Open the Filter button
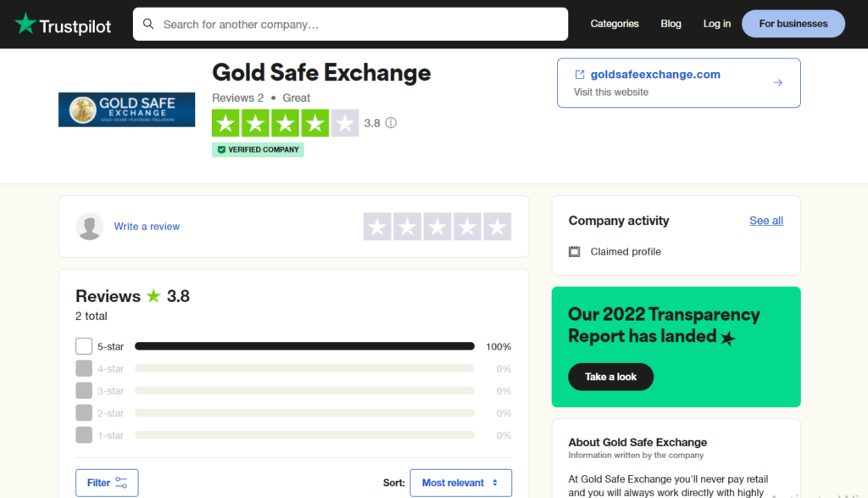The width and height of the screenshot is (868, 498). (107, 483)
